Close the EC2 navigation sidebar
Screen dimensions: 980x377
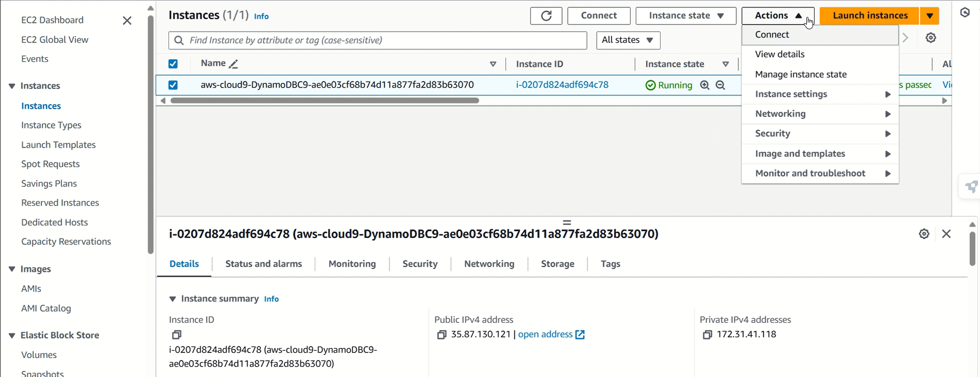coord(127,21)
